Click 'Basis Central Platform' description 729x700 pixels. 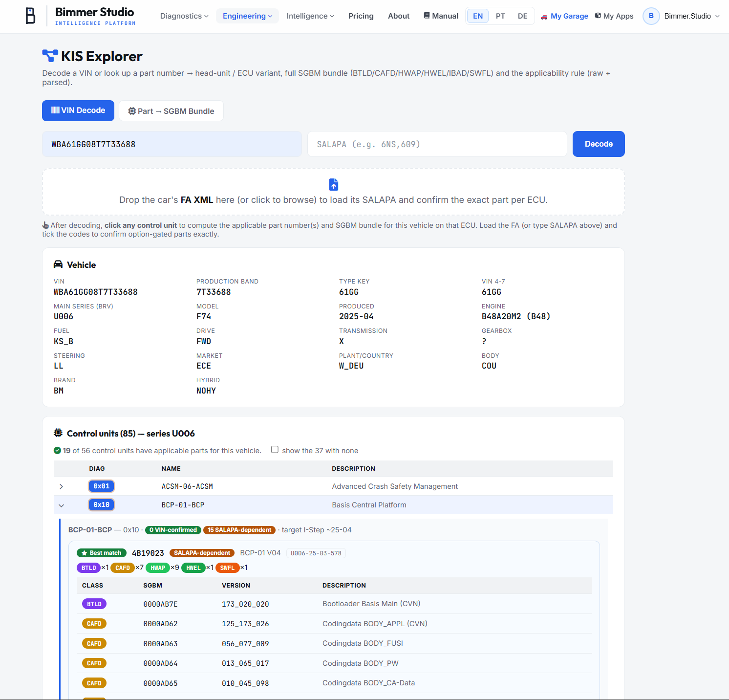[369, 505]
